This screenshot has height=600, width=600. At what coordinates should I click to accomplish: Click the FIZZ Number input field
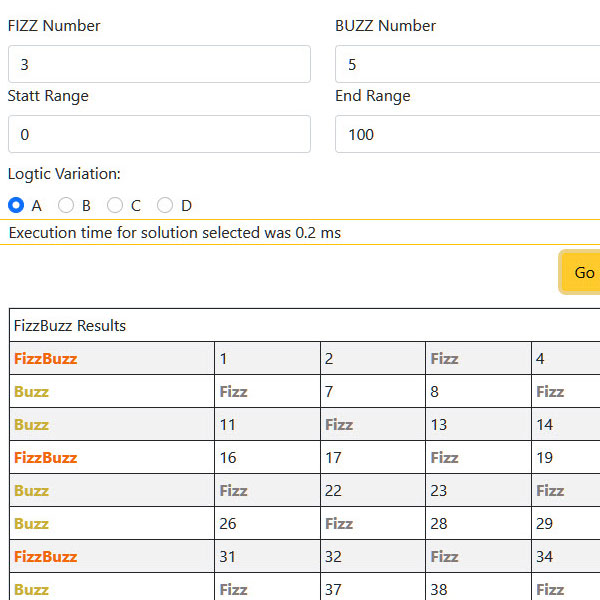pyautogui.click(x=159, y=64)
